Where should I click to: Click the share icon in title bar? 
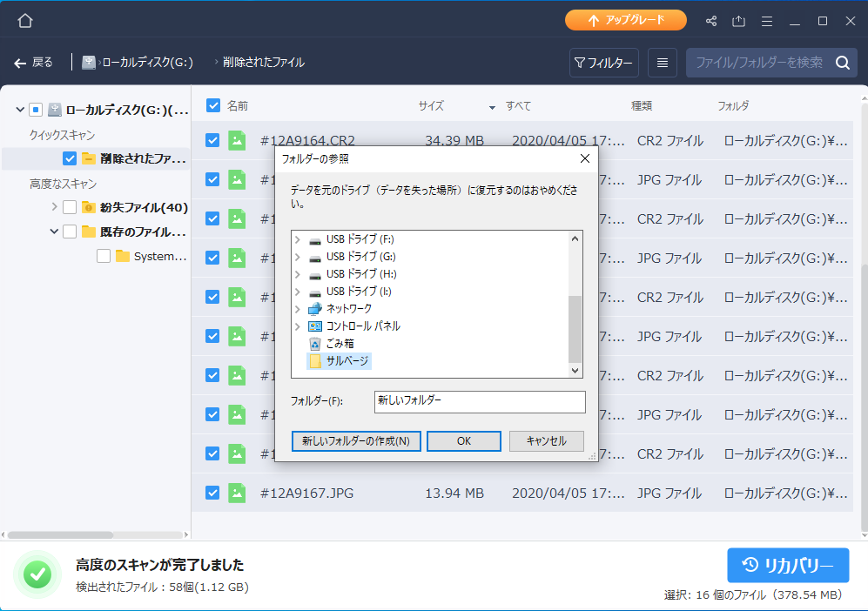point(711,21)
